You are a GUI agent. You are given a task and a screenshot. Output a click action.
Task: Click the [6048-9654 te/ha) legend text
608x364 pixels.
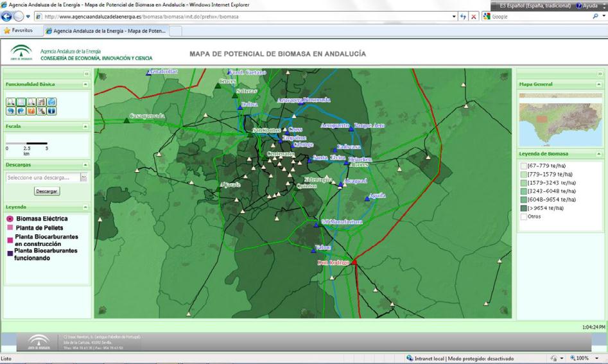[x=552, y=200]
